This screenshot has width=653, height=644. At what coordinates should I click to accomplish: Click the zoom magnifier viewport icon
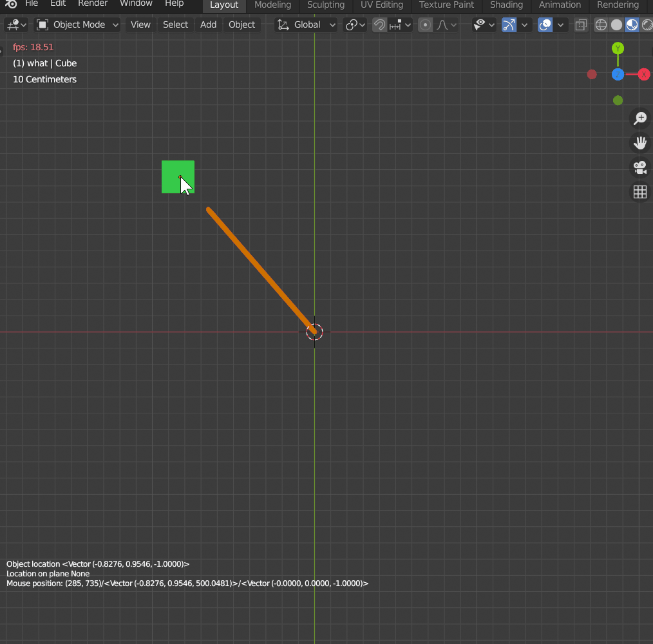(x=639, y=118)
